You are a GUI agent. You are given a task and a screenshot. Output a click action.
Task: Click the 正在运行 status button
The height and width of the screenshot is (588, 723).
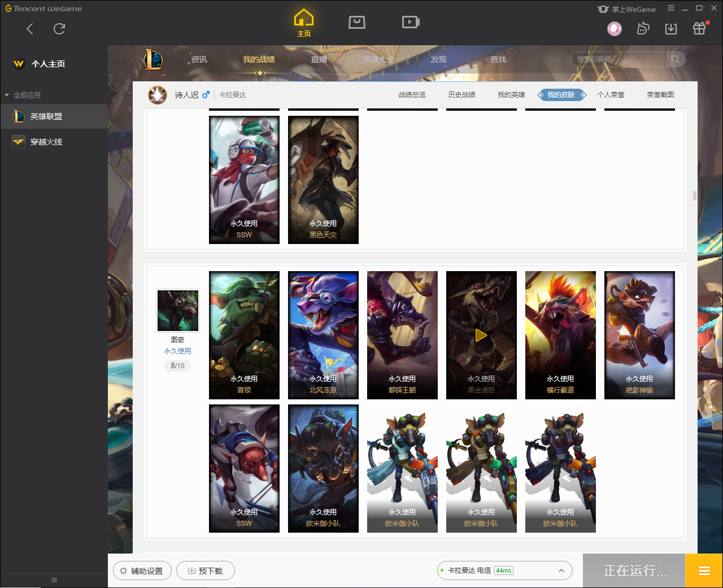(x=634, y=570)
